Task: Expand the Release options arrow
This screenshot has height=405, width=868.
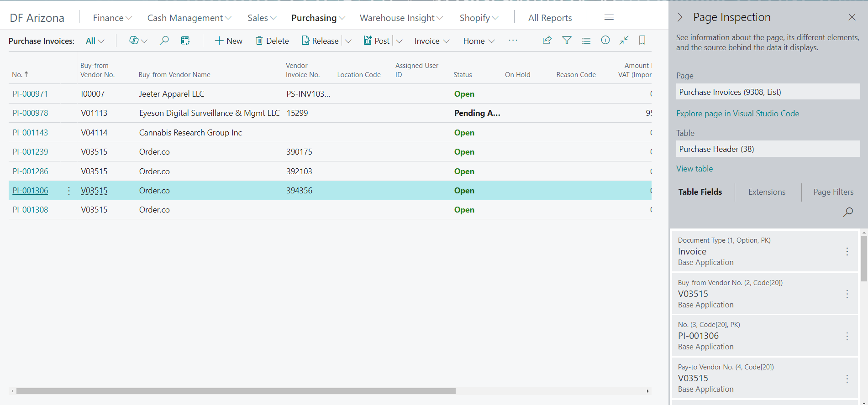Action: [348, 41]
